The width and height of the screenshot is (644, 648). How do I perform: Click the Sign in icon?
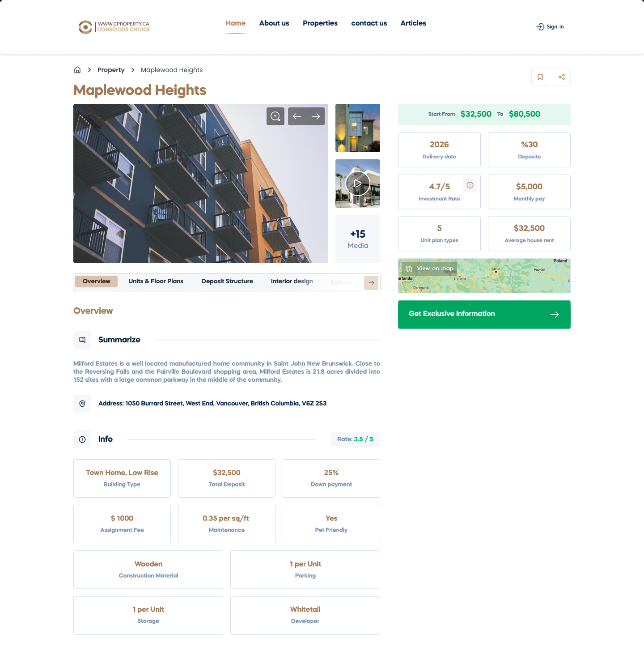(x=540, y=27)
